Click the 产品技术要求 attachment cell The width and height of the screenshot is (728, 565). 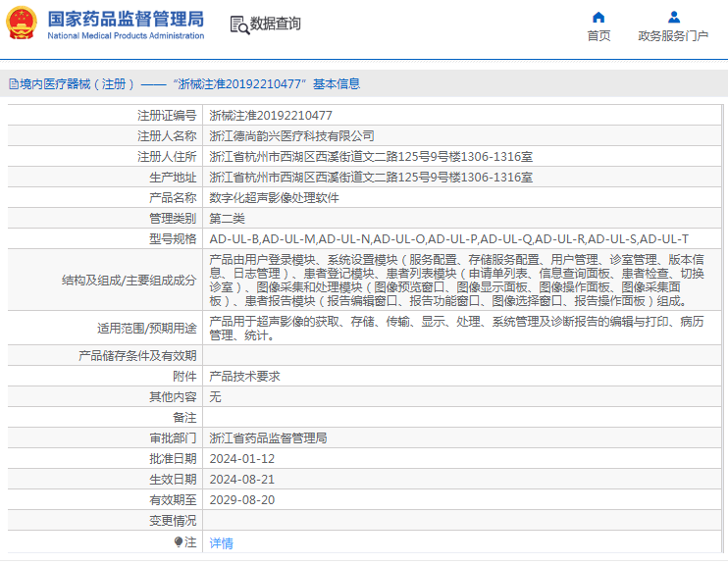tap(244, 377)
